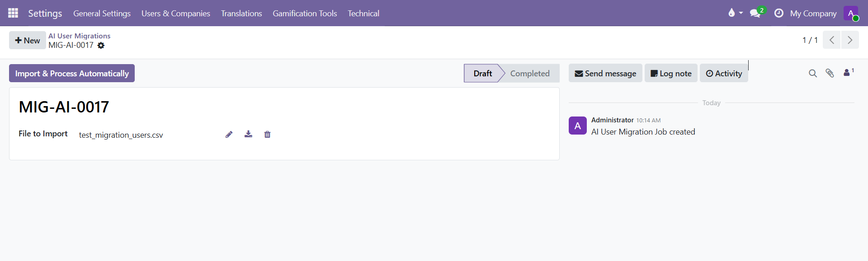The image size is (868, 261).
Task: Select the Draft status stage
Action: 482,73
